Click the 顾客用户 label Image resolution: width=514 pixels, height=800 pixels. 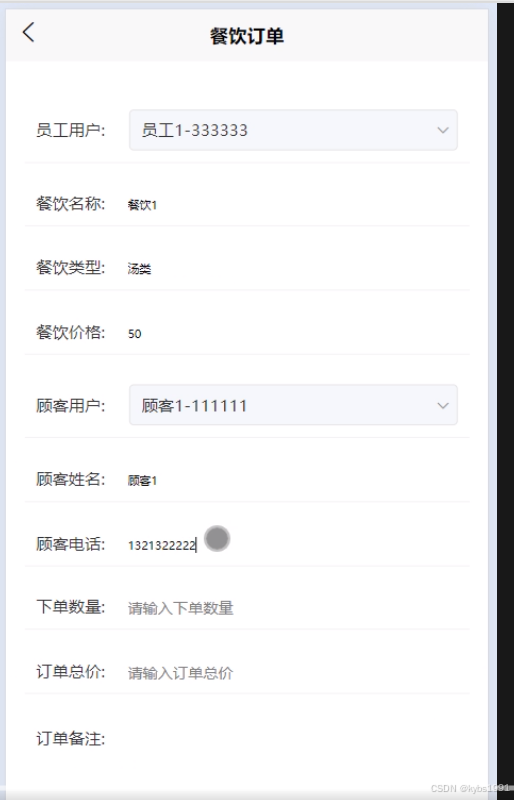coord(70,406)
